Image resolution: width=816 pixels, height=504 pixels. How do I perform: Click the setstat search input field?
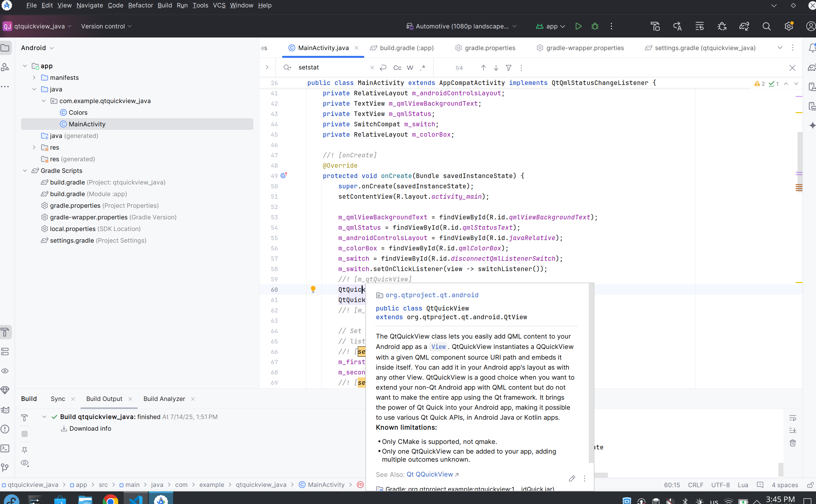pyautogui.click(x=333, y=68)
